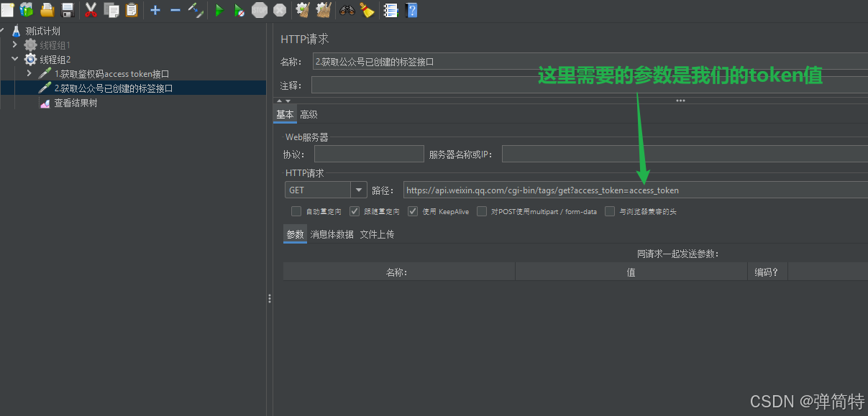
Task: Switch to the 高级 tab
Action: 309,114
